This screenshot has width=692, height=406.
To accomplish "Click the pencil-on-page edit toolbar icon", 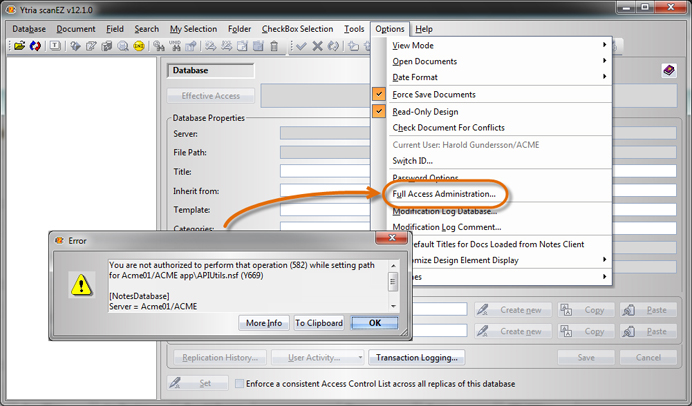I will click(x=91, y=46).
